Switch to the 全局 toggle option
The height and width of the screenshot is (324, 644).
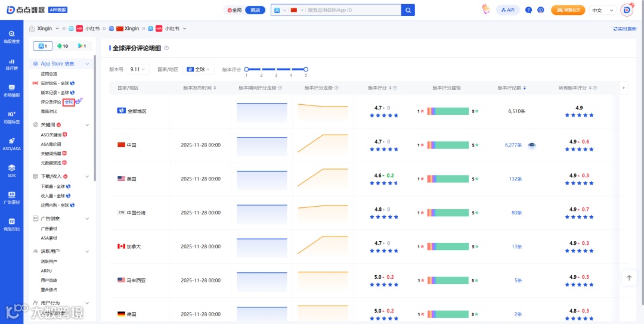point(234,10)
